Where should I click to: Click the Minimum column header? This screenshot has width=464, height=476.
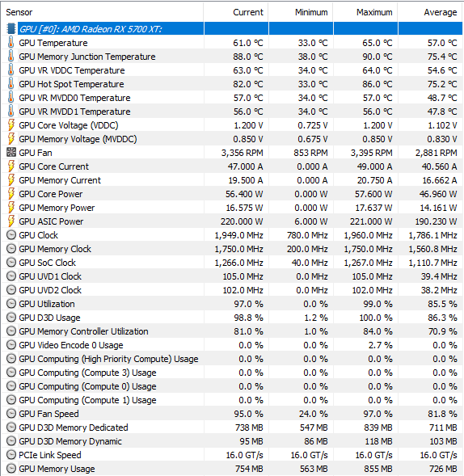pyautogui.click(x=301, y=12)
